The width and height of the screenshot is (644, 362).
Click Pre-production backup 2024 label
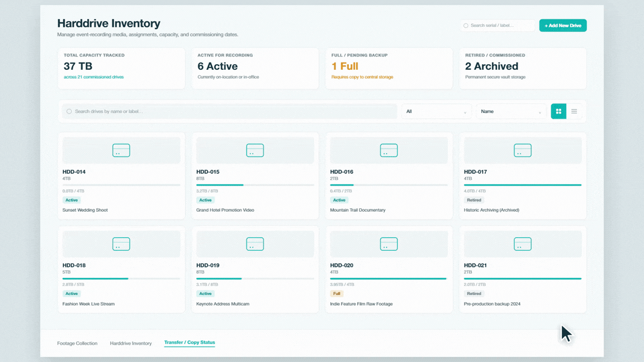pyautogui.click(x=492, y=304)
